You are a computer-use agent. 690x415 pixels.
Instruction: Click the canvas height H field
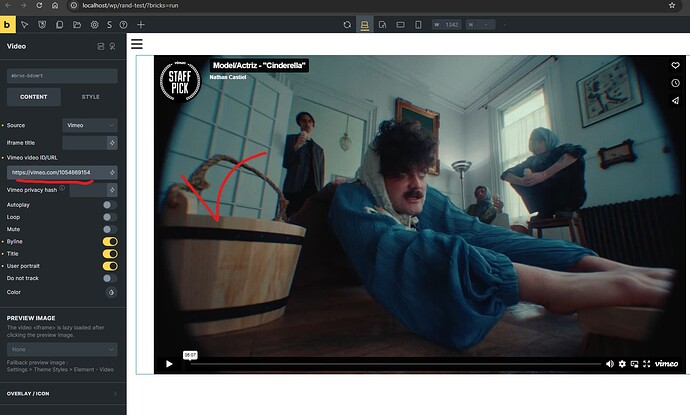(481, 25)
